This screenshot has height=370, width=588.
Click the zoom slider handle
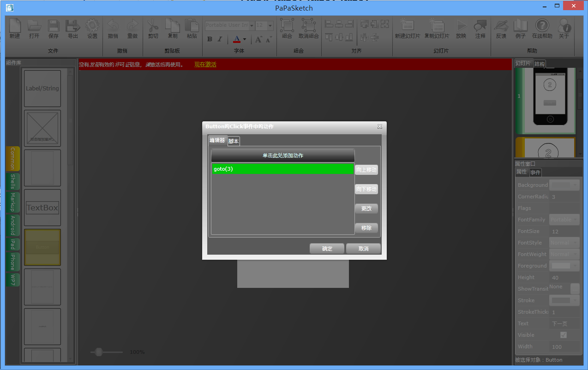(x=98, y=352)
